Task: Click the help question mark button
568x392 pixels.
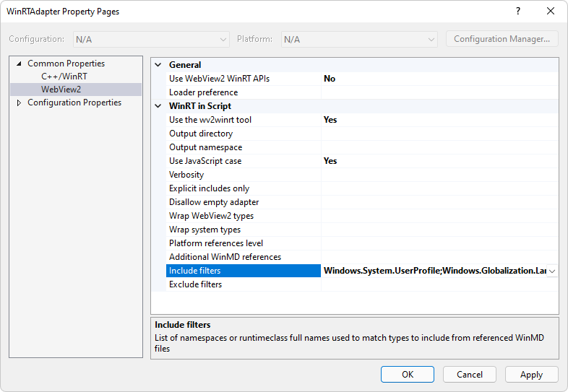Action: [518, 12]
